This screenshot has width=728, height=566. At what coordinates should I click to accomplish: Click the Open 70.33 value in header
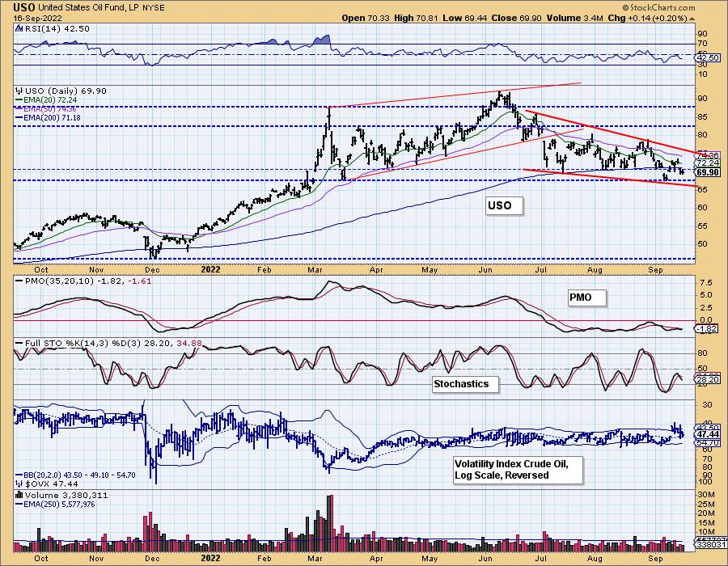(x=366, y=18)
